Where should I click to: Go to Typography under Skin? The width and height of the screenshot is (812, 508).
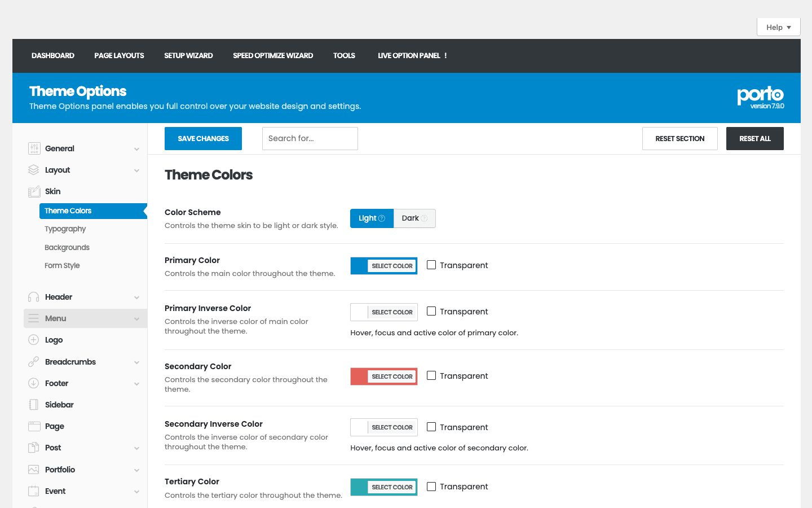[65, 229]
